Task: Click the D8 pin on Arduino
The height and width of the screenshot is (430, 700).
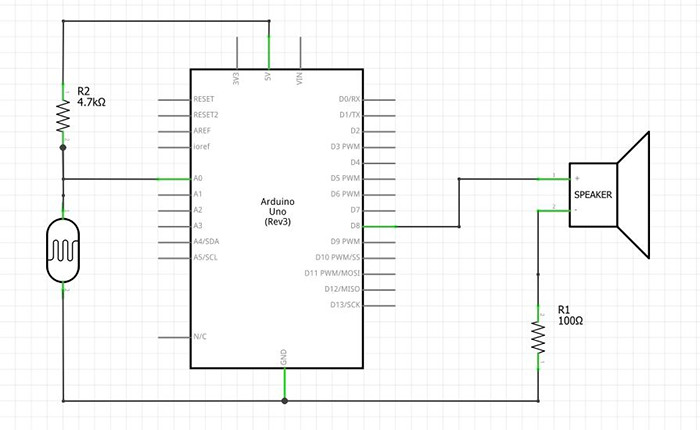Action: coord(380,226)
